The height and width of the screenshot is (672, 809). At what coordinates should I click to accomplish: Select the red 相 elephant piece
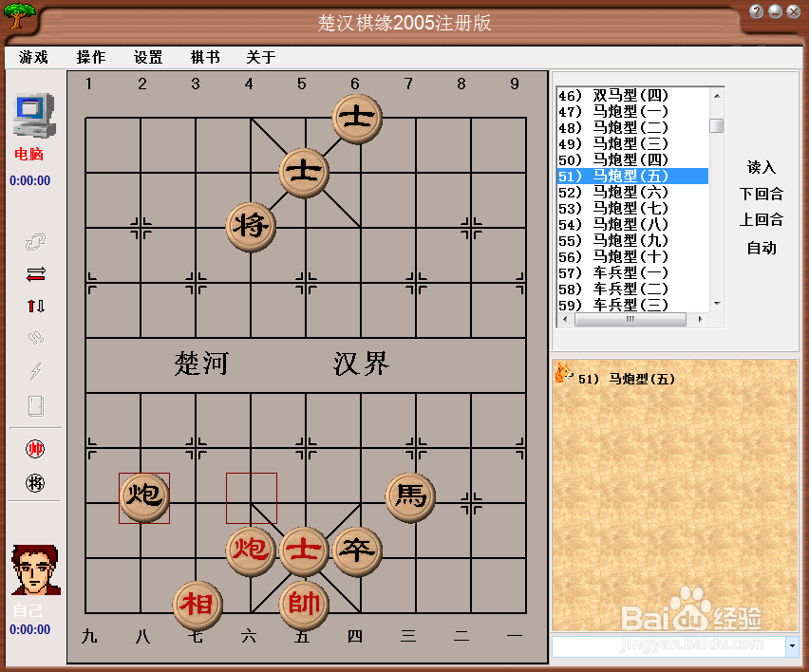coord(198,606)
